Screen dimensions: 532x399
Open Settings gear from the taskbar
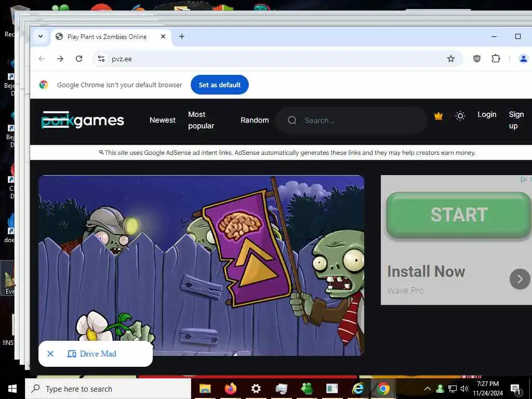click(x=256, y=389)
